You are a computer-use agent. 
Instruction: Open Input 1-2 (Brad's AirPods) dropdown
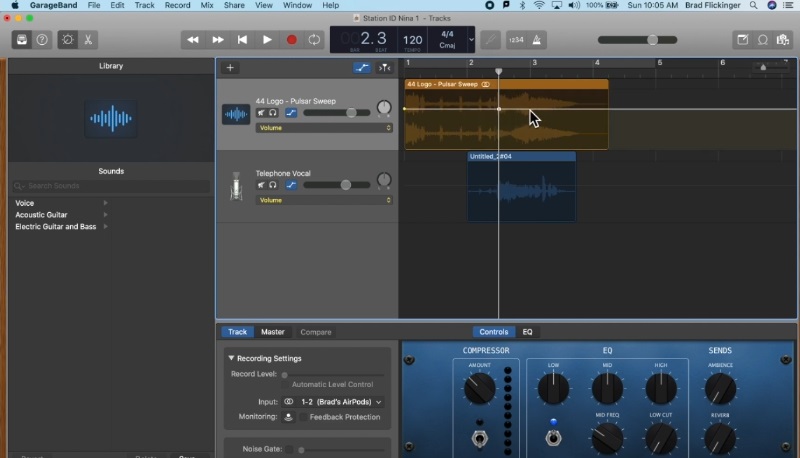pyautogui.click(x=341, y=402)
